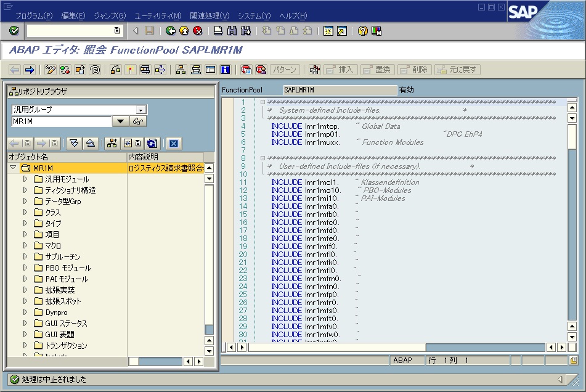Collapse the MR1M root node
The width and height of the screenshot is (586, 392).
14,168
